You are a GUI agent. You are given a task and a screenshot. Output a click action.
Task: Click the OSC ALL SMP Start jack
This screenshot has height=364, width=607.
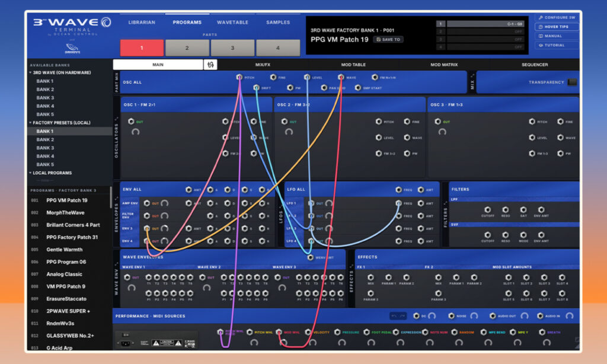click(x=357, y=88)
